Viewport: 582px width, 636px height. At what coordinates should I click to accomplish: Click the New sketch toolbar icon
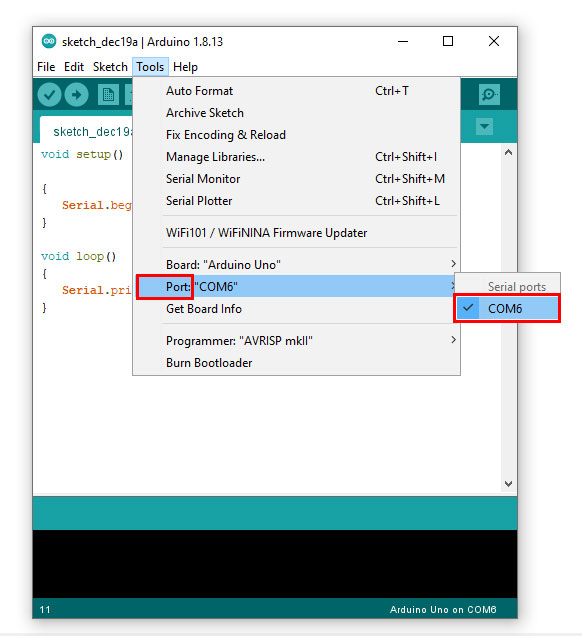pos(108,95)
